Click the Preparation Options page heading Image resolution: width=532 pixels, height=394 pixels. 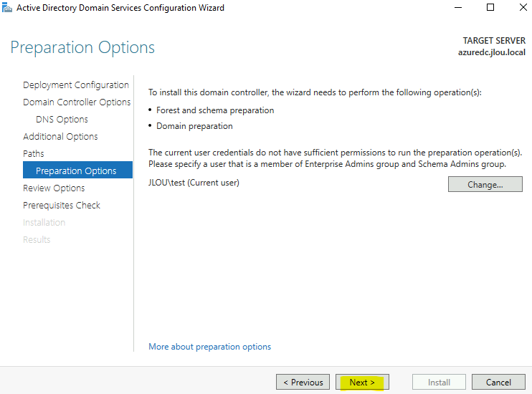(x=82, y=47)
